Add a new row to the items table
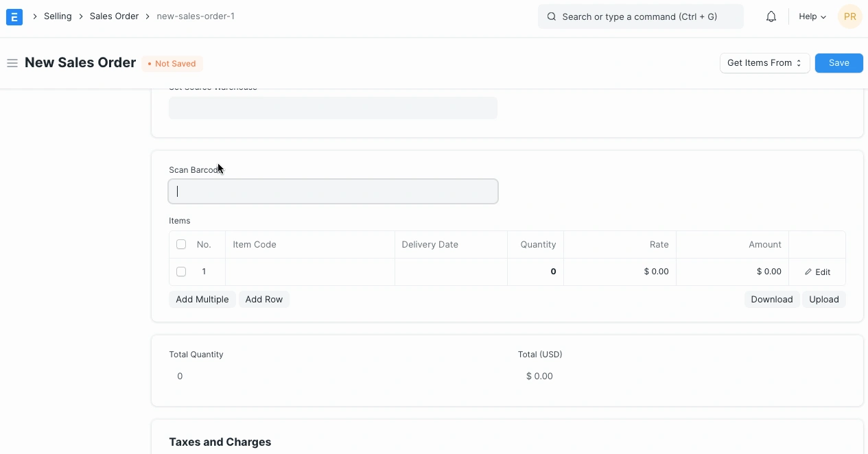 (x=263, y=299)
